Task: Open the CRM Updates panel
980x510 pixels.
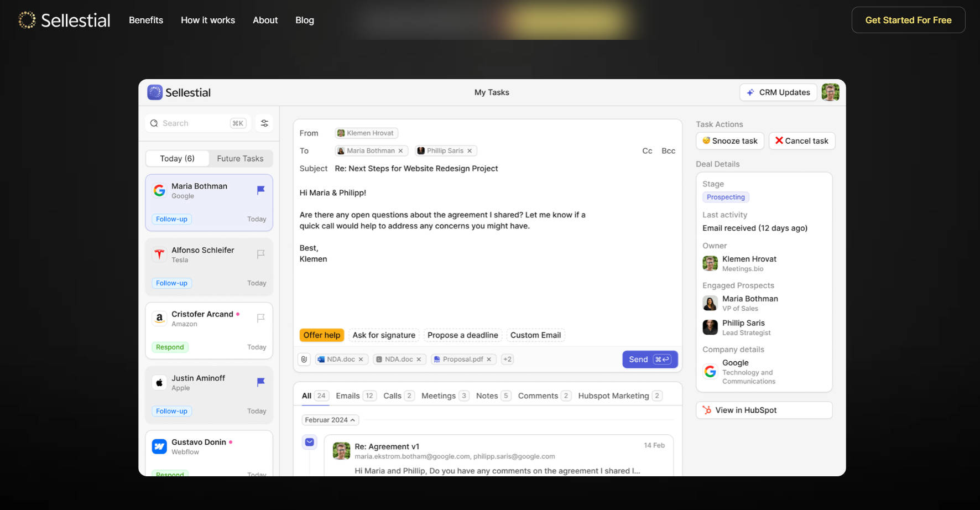Action: pos(778,92)
